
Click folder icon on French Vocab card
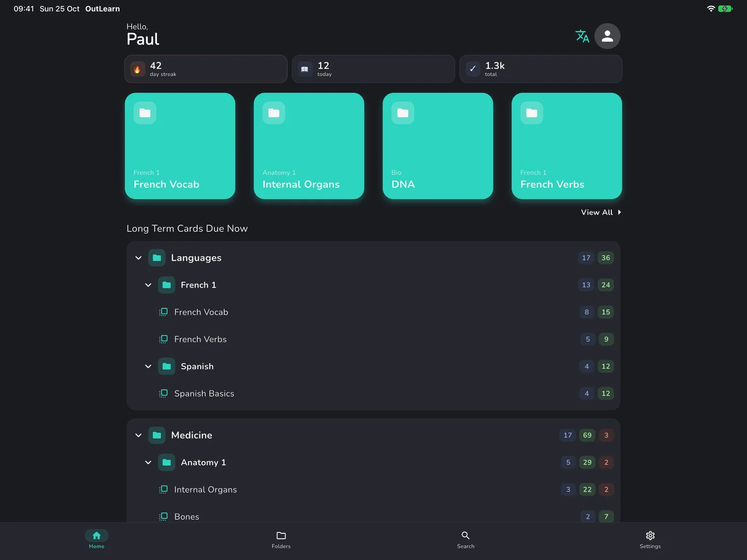(145, 113)
